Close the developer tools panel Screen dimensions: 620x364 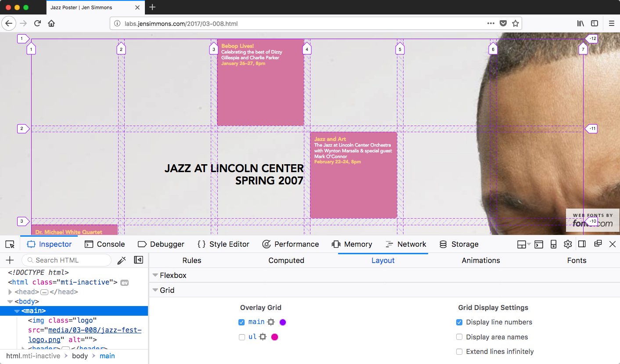(613, 244)
